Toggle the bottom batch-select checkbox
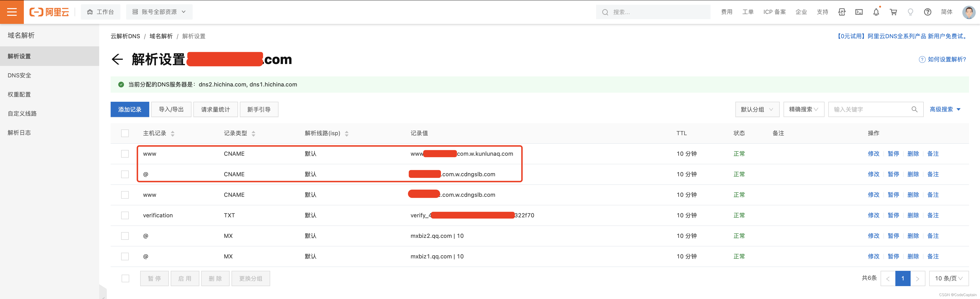 125,278
